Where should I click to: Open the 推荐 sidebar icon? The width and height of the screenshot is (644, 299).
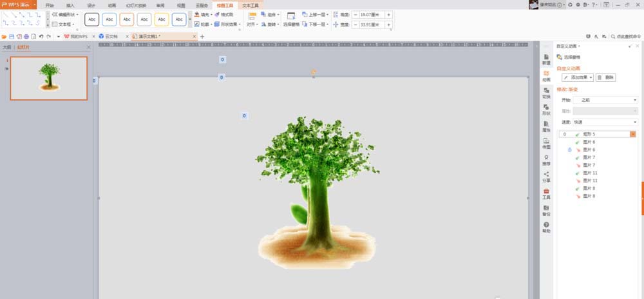click(546, 160)
